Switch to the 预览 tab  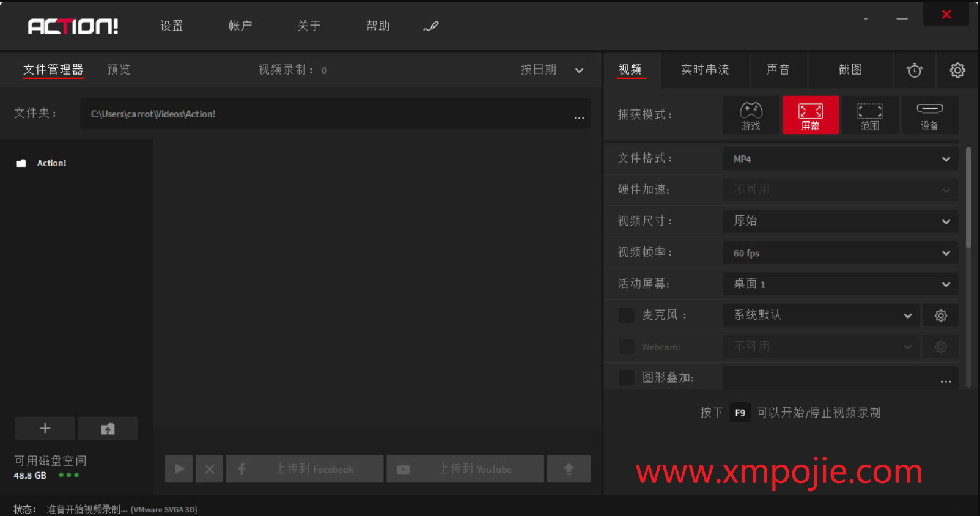click(x=119, y=70)
